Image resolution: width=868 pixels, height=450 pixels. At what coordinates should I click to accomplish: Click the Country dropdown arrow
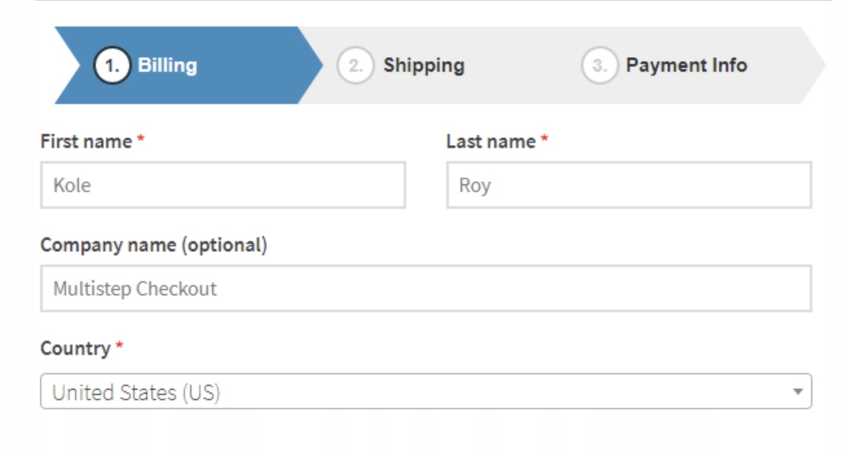(797, 391)
